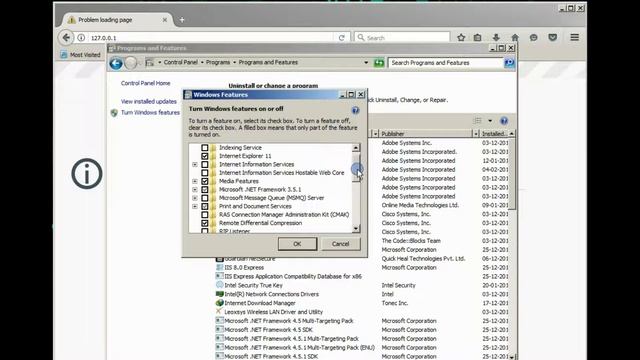Click the change view icon in programs toolbar

(478, 121)
